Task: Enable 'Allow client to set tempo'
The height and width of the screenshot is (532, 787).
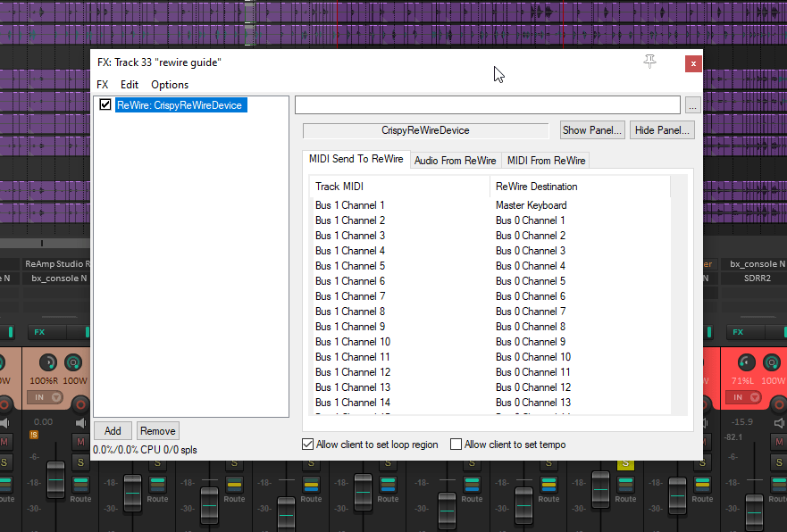Action: (x=456, y=444)
